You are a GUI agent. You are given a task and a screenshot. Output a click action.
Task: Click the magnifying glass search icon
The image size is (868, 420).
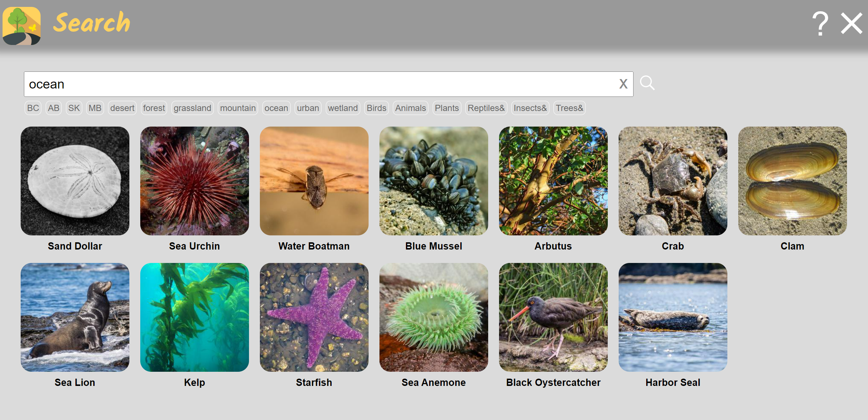pyautogui.click(x=647, y=83)
